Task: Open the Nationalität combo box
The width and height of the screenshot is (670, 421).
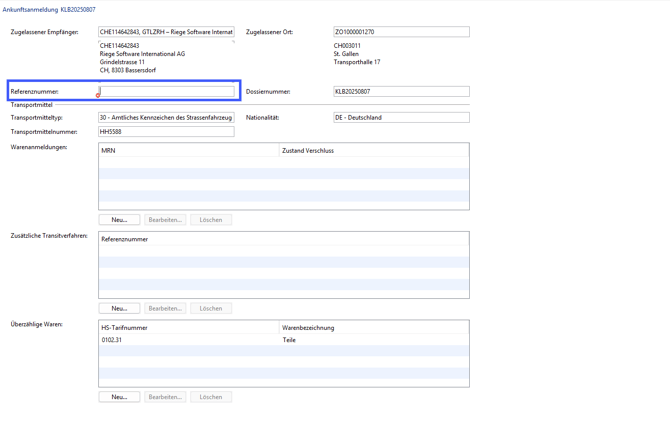Action: (x=401, y=117)
